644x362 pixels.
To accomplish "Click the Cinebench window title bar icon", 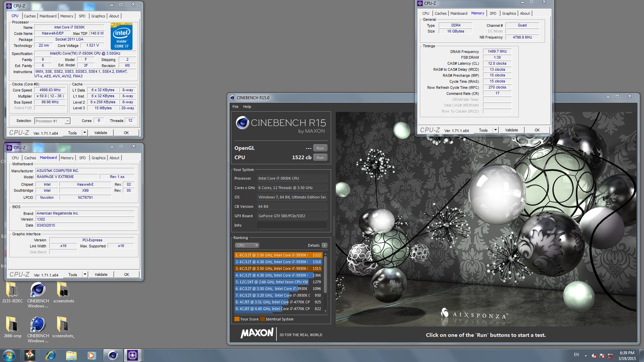I will coord(232,98).
